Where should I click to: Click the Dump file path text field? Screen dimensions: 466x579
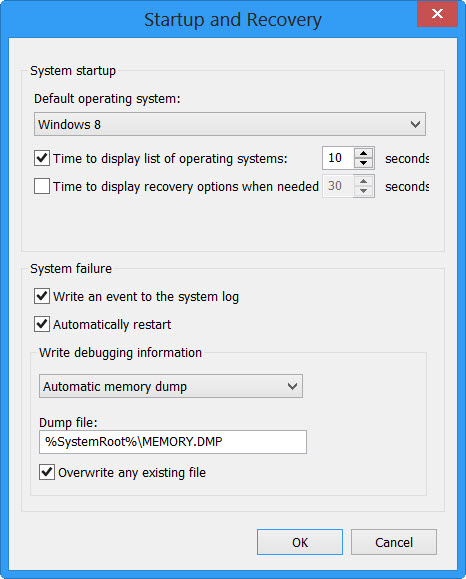[x=173, y=442]
